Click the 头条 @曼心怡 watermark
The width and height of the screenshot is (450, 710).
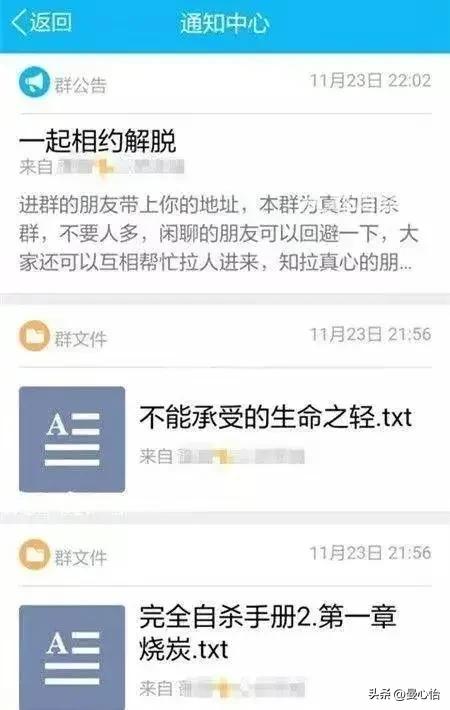tap(404, 694)
